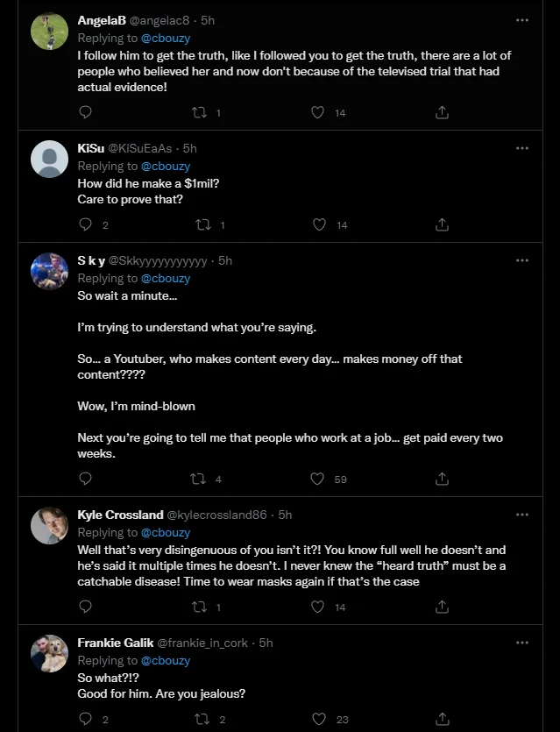Screen dimensions: 560x732
Task: Retweet Frankie Galik's reply
Action: point(202,720)
